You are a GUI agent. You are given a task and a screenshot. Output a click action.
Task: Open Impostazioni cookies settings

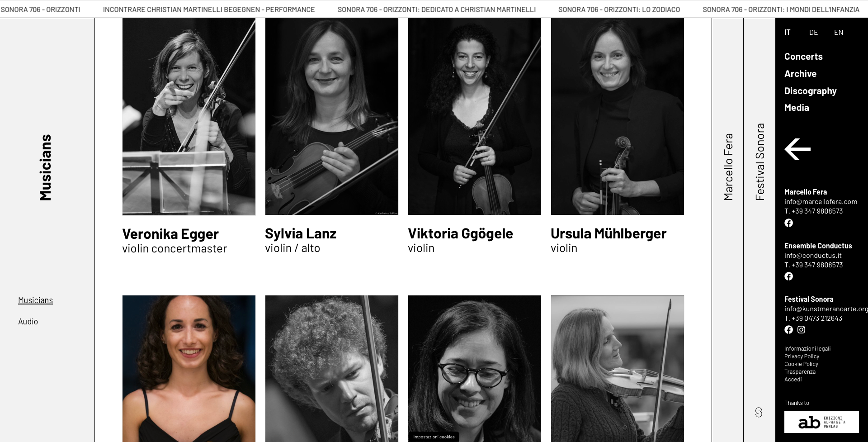434,437
